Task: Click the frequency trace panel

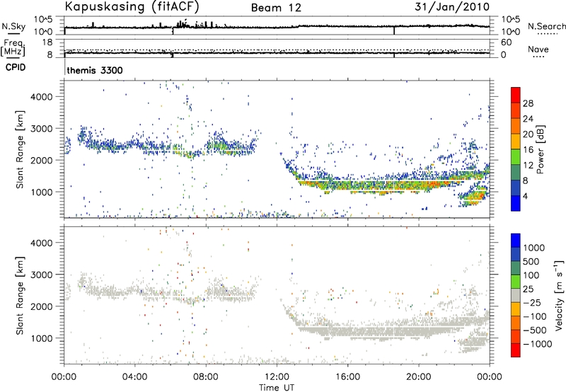Action: coord(277,48)
